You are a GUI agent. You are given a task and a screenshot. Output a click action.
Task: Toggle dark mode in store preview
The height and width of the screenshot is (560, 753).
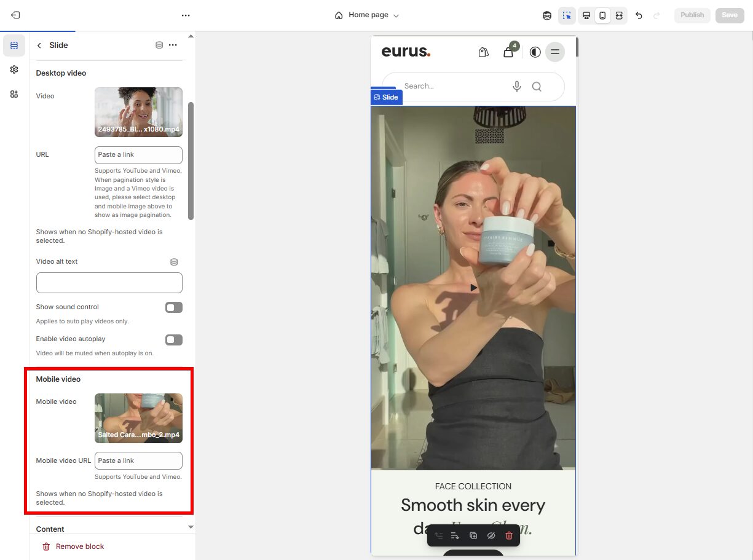click(x=535, y=52)
